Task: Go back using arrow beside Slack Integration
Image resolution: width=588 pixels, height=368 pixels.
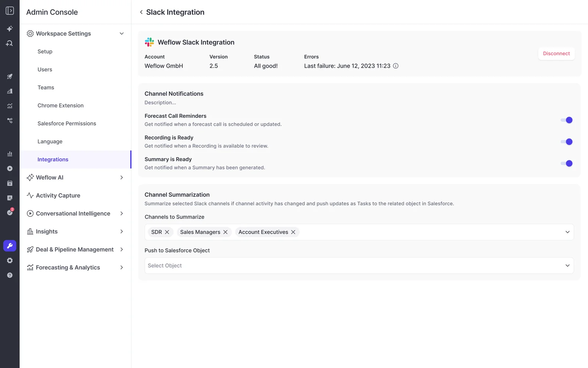Action: point(141,12)
